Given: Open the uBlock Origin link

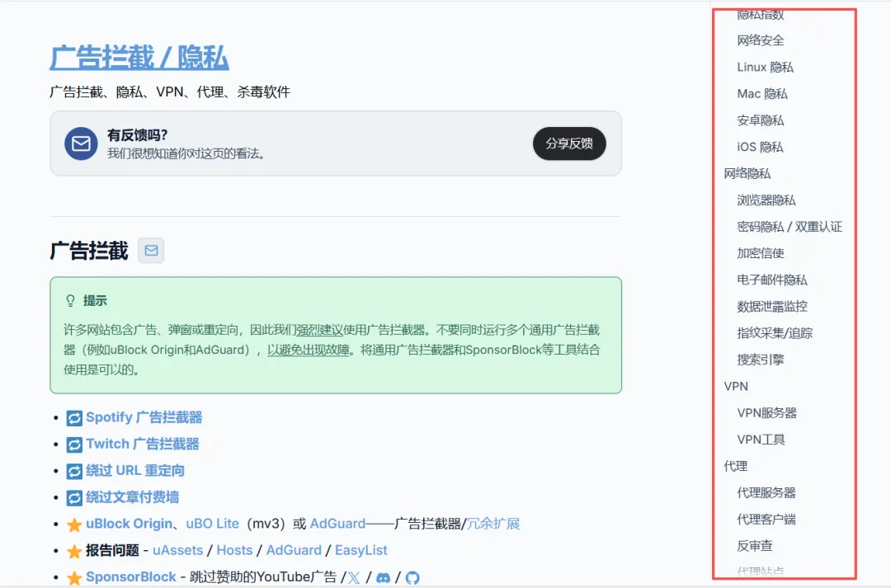Looking at the screenshot, I should tap(130, 524).
